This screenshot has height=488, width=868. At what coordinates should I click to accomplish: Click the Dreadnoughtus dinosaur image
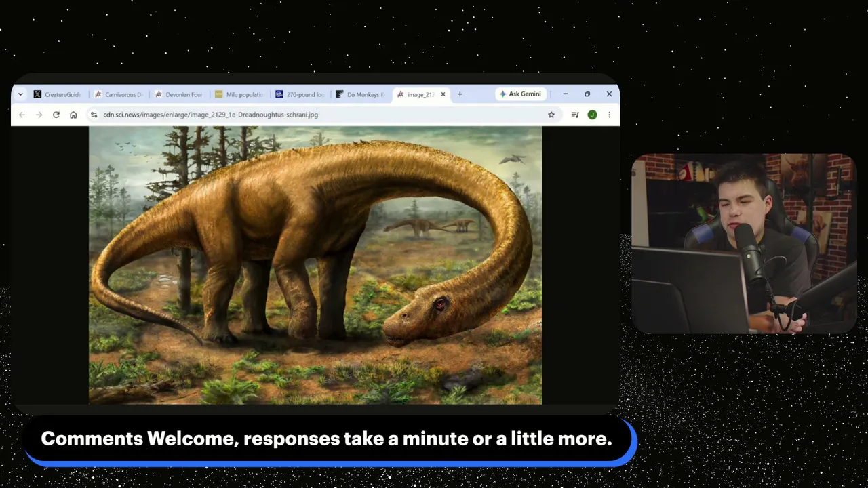[x=315, y=265]
